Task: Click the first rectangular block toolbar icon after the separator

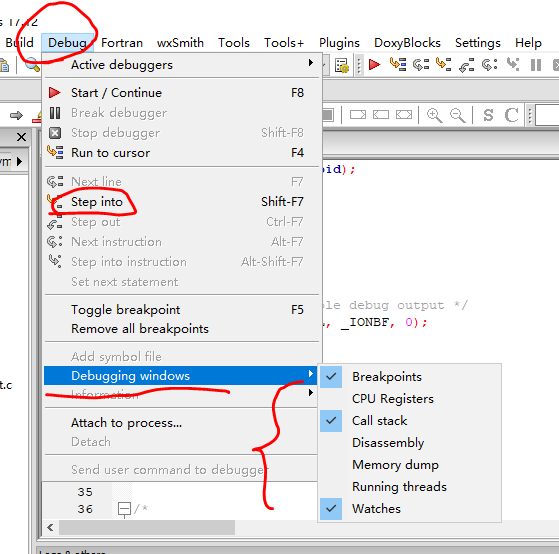Action: coord(358,115)
